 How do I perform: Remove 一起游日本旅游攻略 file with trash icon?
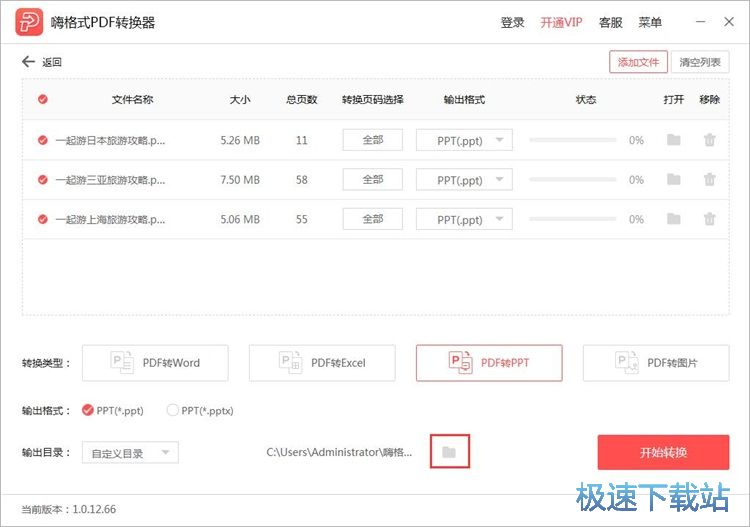[709, 140]
